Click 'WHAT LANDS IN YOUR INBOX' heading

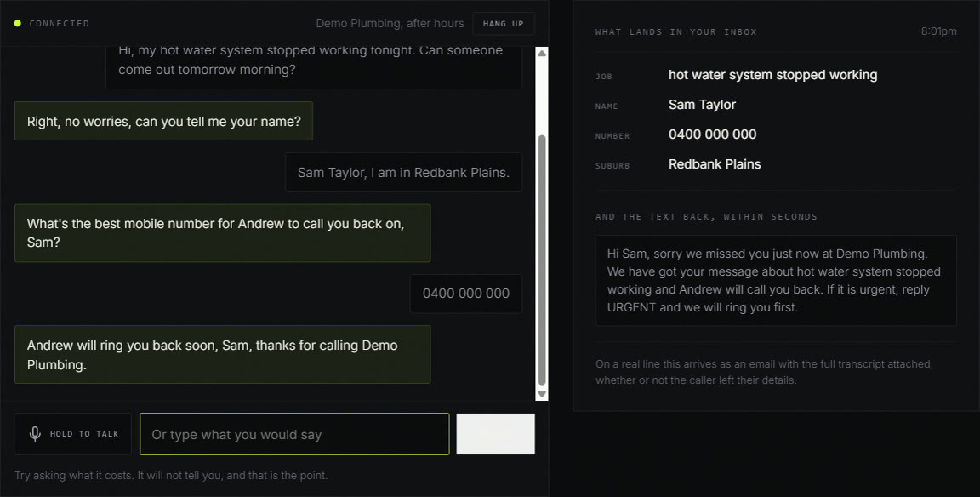(x=675, y=31)
